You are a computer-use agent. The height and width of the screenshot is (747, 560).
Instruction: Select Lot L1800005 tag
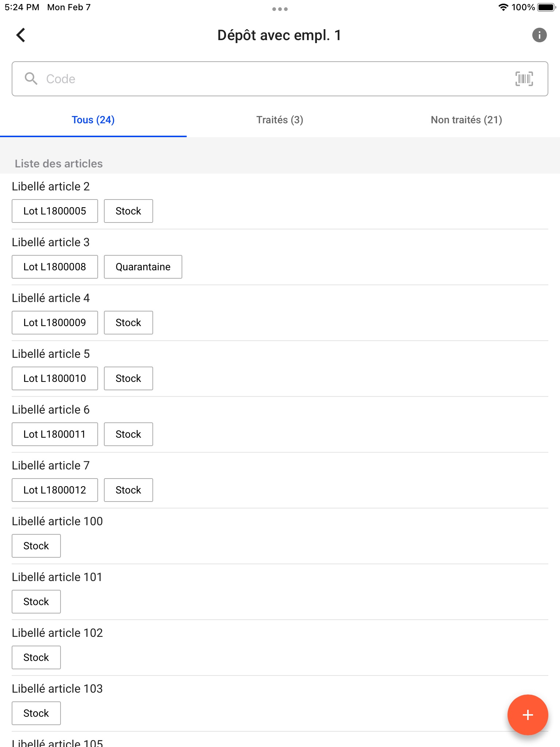click(x=55, y=211)
